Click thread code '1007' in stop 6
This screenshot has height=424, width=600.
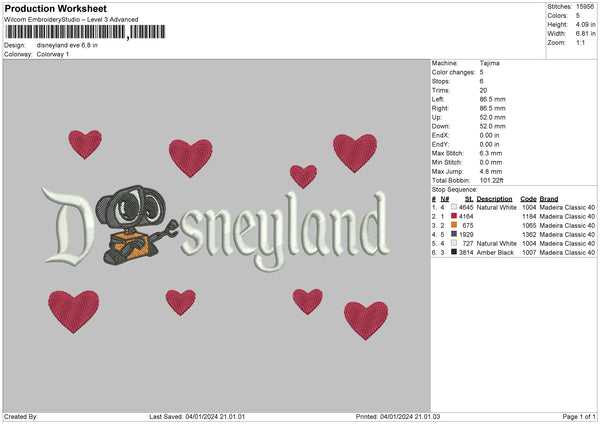529,252
